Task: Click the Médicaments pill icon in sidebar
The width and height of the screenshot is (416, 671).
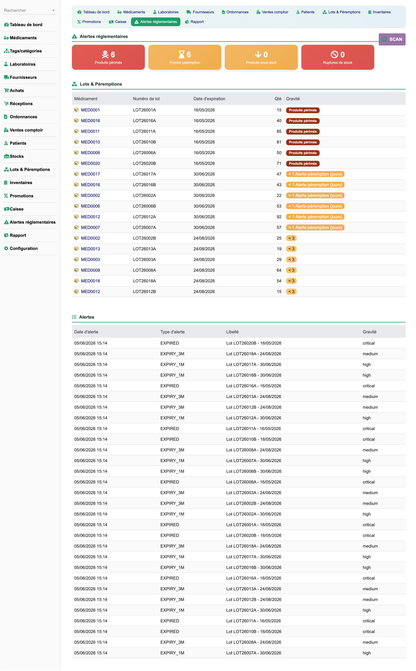Action: click(6, 38)
